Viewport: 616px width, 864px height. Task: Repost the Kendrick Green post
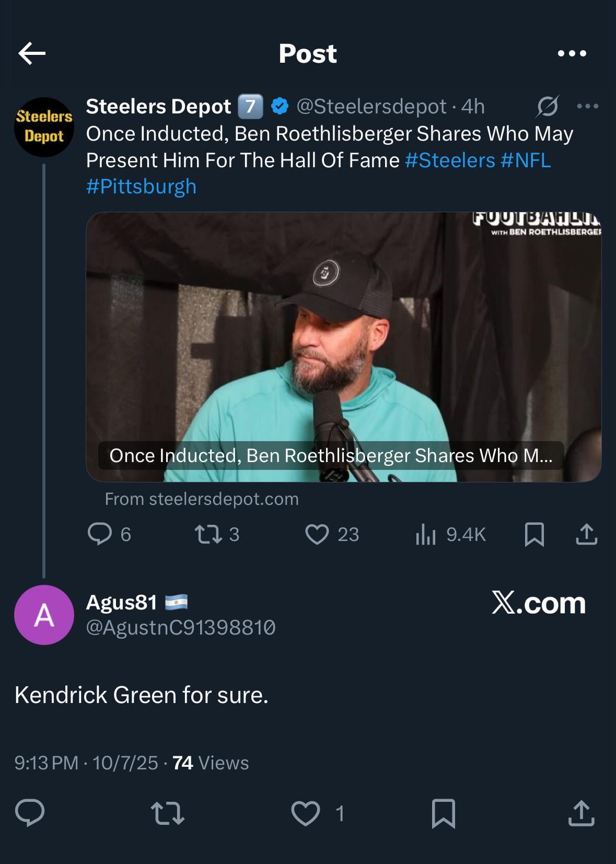[167, 813]
